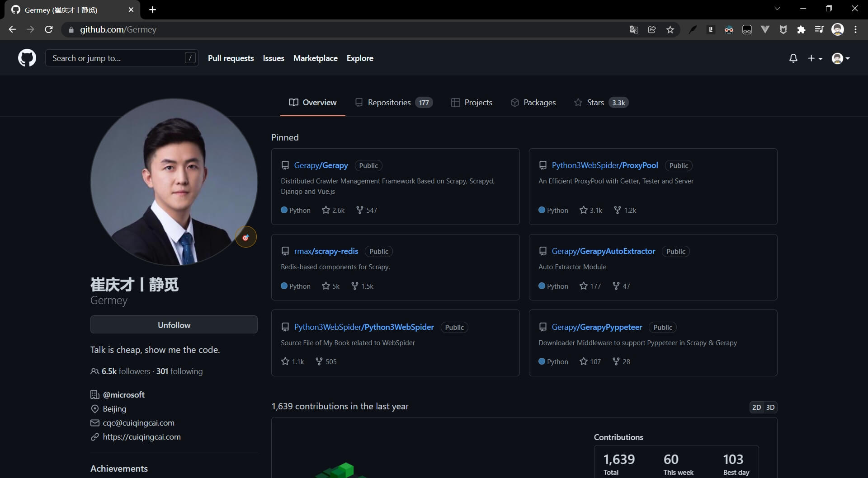Open the translate page icon

tap(634, 29)
